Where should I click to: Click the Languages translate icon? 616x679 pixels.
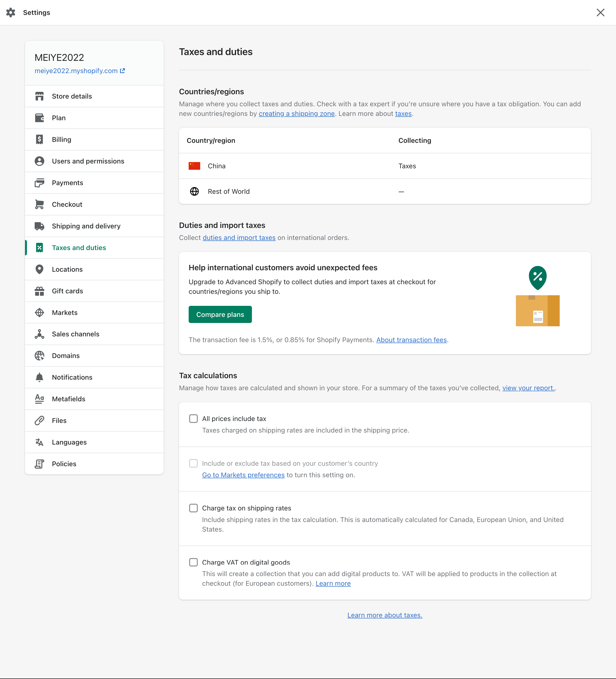click(39, 442)
